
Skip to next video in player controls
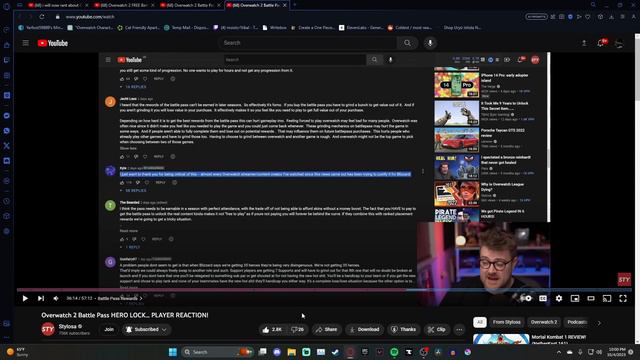coord(41,298)
